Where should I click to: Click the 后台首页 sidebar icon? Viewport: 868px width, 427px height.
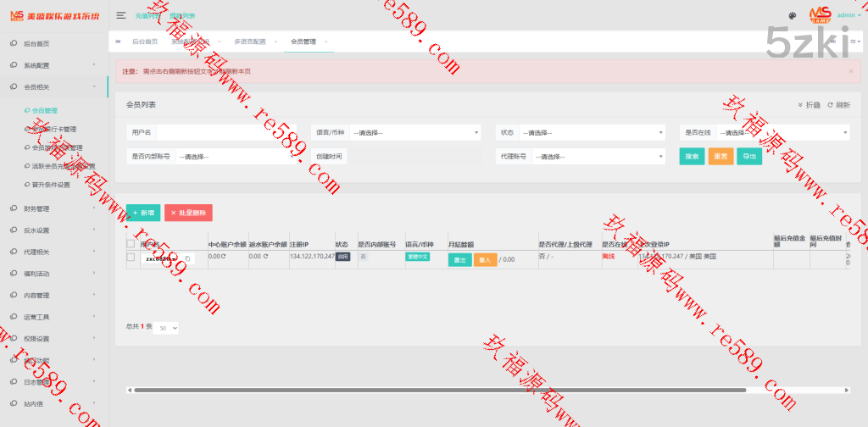(x=14, y=43)
